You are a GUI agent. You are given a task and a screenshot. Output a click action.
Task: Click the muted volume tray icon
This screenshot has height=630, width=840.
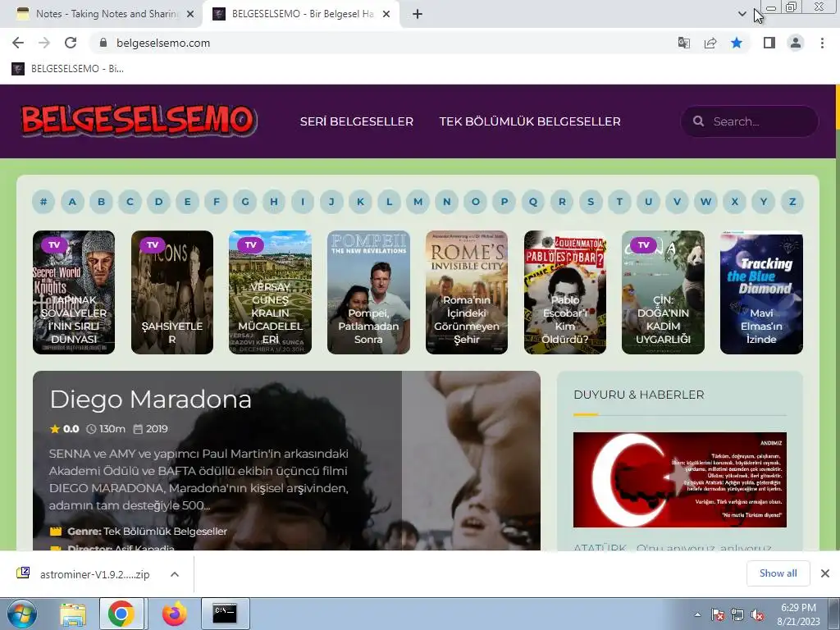point(757,615)
